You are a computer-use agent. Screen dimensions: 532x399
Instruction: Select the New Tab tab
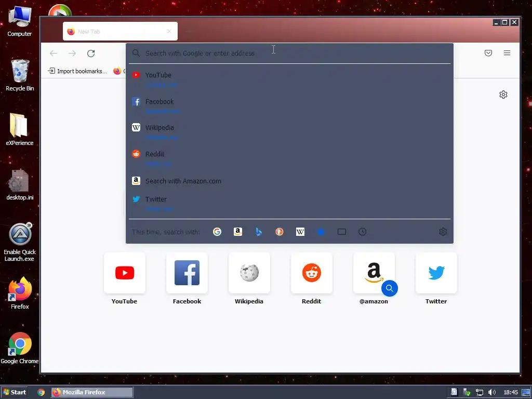(x=120, y=31)
